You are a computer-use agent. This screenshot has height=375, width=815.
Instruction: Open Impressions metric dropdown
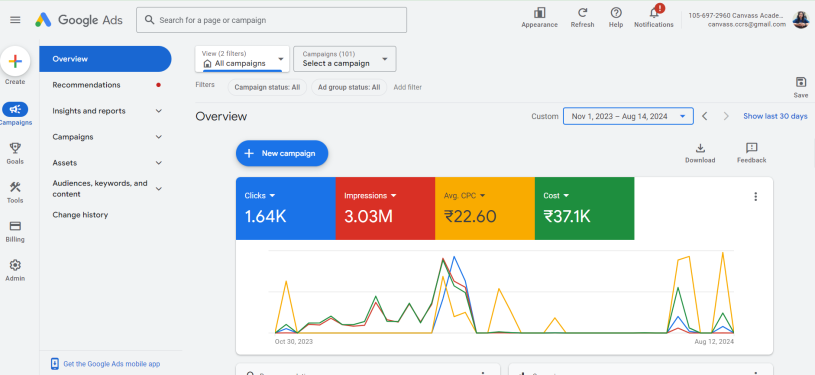point(370,196)
